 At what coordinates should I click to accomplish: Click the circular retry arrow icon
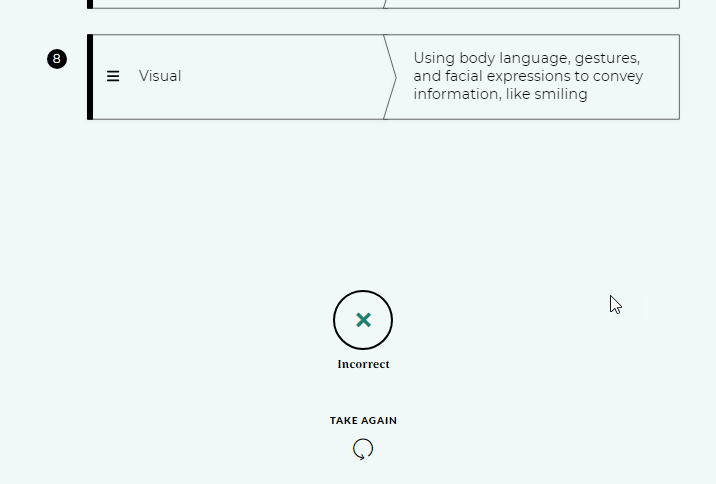tap(363, 449)
